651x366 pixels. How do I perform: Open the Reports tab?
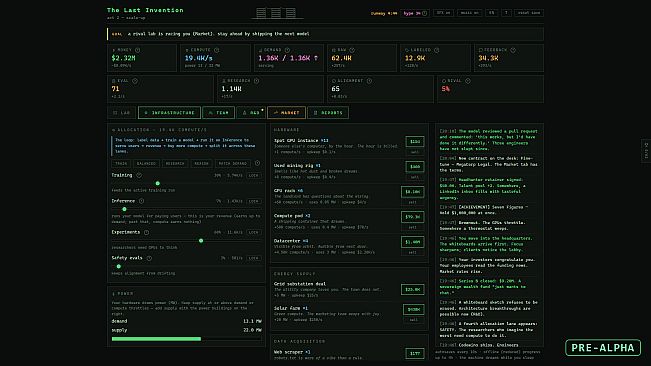coord(328,112)
